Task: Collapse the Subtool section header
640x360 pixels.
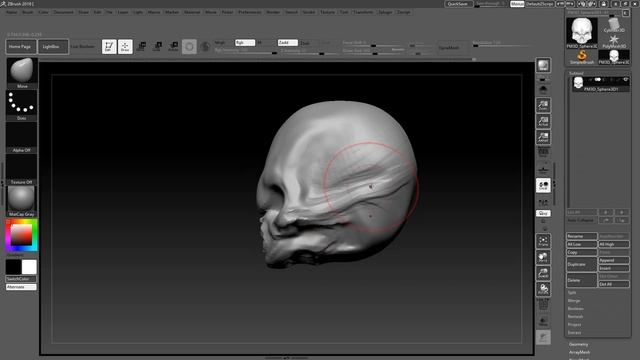Action: 576,73
